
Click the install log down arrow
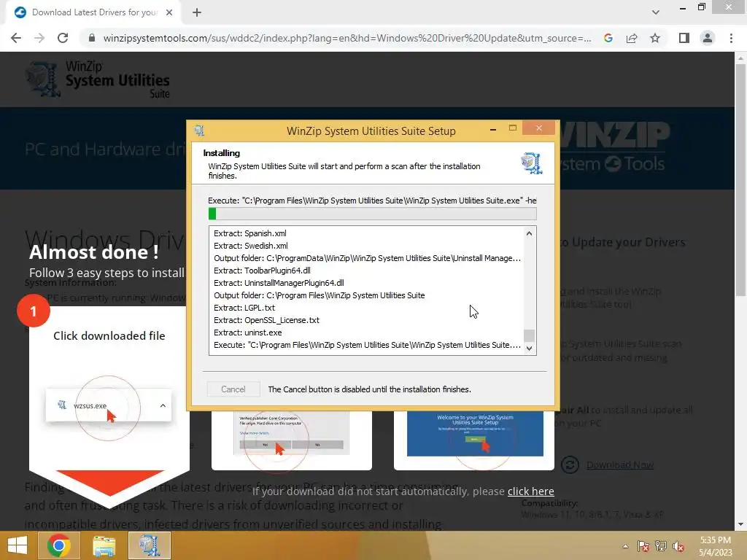pyautogui.click(x=530, y=349)
